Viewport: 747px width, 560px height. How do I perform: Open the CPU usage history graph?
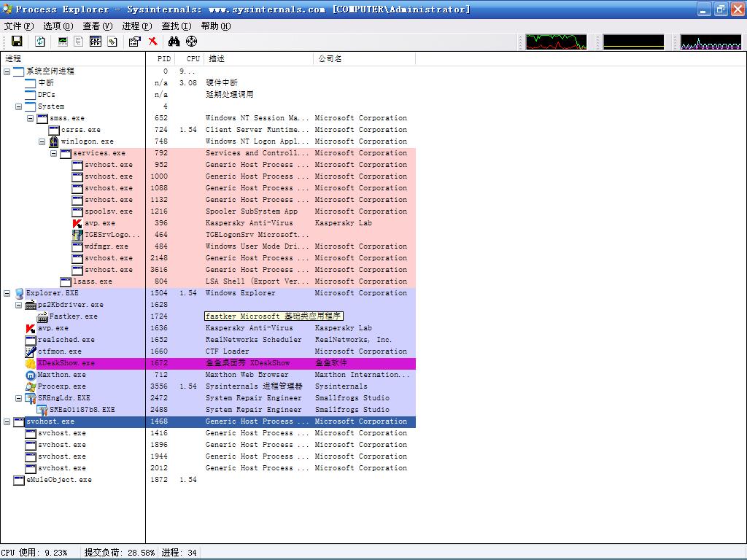(x=557, y=42)
